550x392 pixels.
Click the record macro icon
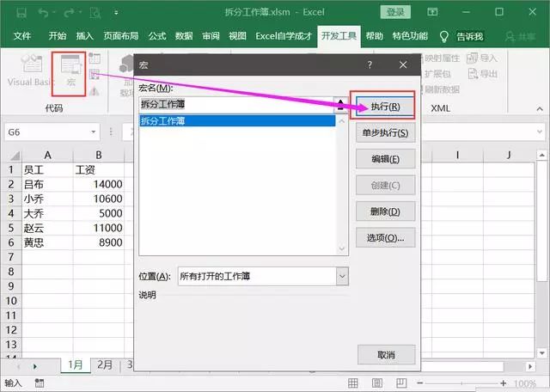[95, 58]
